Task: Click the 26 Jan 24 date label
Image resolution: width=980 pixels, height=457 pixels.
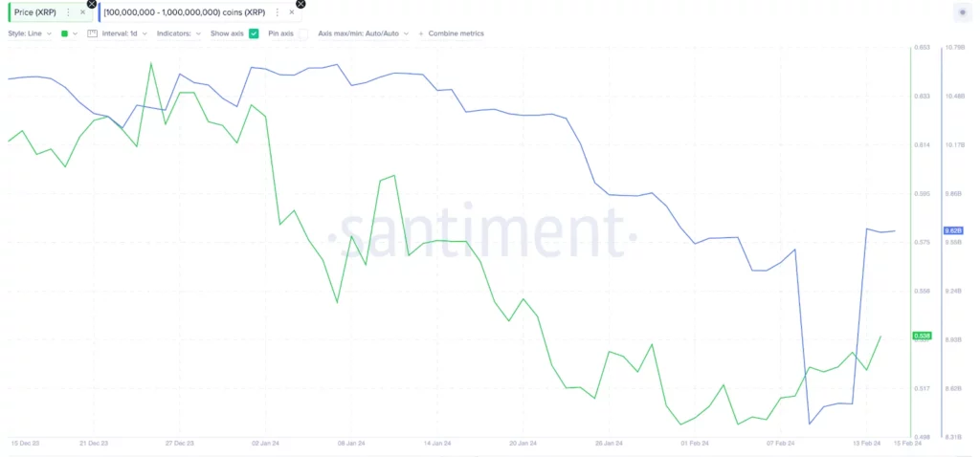Action: [x=610, y=444]
